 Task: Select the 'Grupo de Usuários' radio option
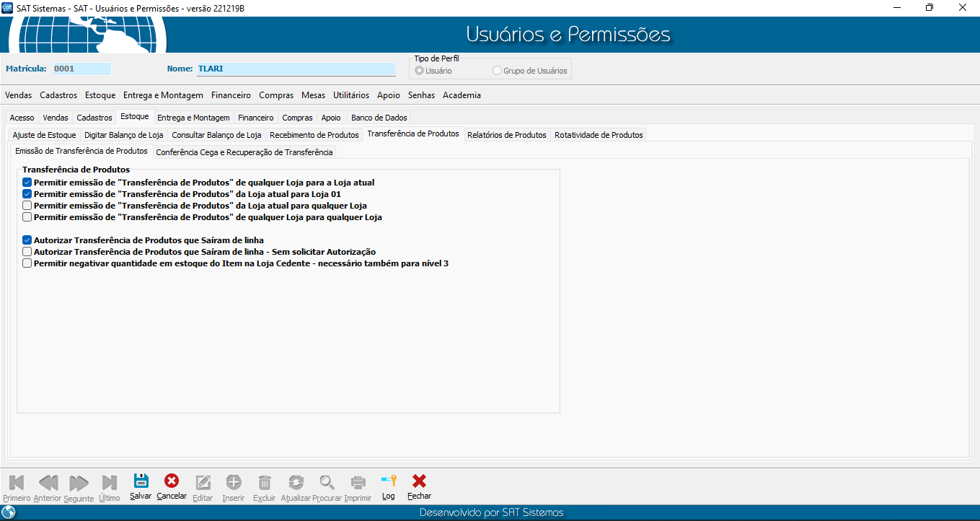coord(497,71)
